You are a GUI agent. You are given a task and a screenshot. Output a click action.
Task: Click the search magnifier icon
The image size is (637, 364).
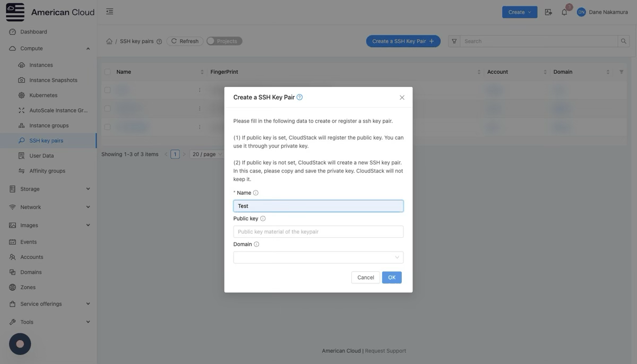click(623, 41)
